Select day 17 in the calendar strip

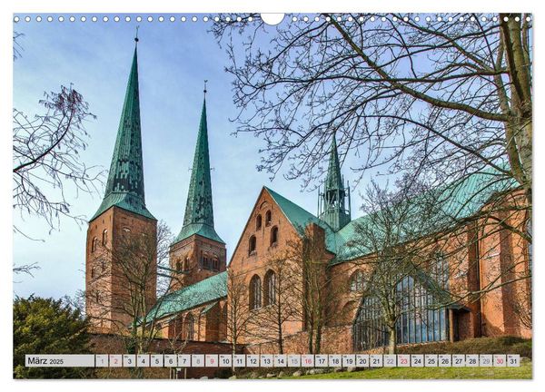click(322, 361)
